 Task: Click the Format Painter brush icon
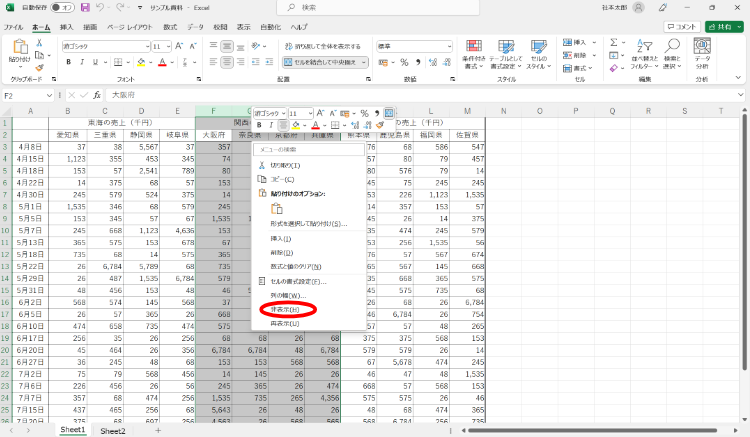40,67
